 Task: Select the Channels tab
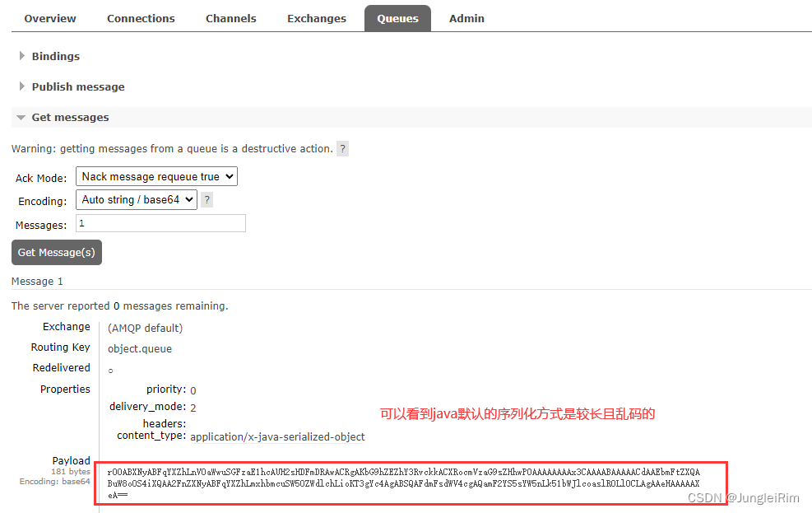pyautogui.click(x=230, y=17)
